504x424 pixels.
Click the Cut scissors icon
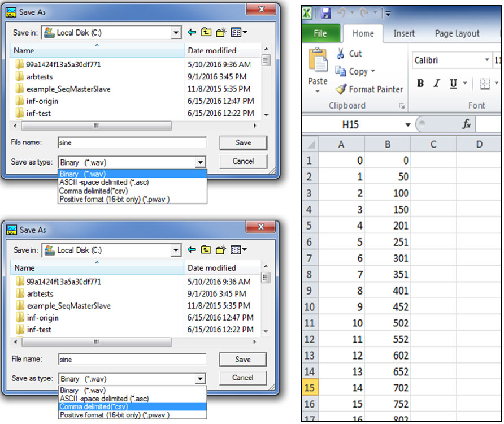[341, 54]
